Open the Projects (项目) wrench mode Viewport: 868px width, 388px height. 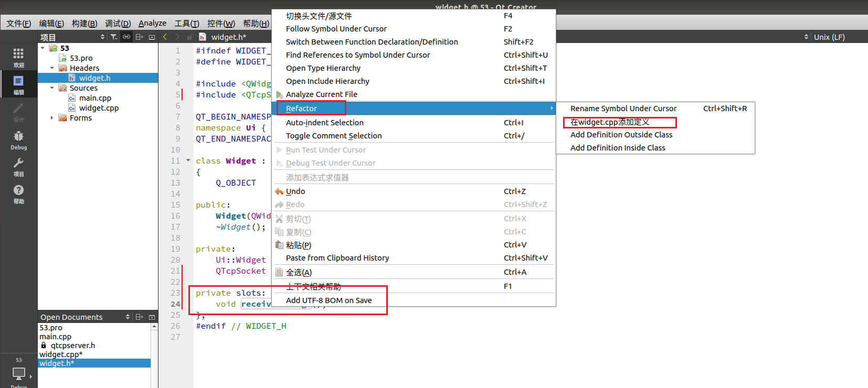click(18, 167)
